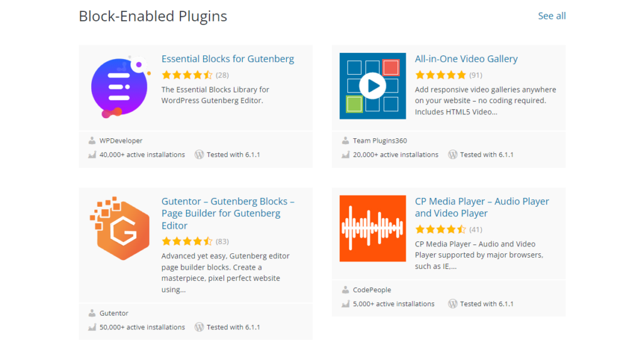Click the orange Gutentor hexagon logo
The image size is (644, 357).
pos(119,228)
